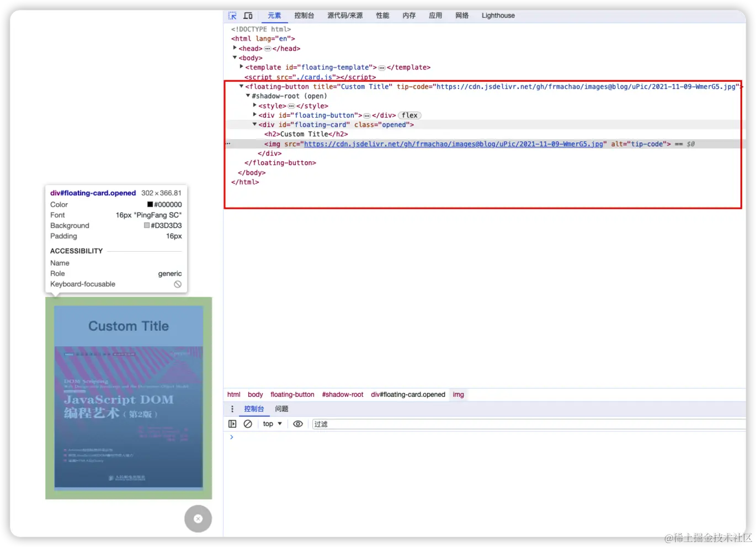Open the 网络 tab
Screen dimensions: 756x547
click(462, 15)
